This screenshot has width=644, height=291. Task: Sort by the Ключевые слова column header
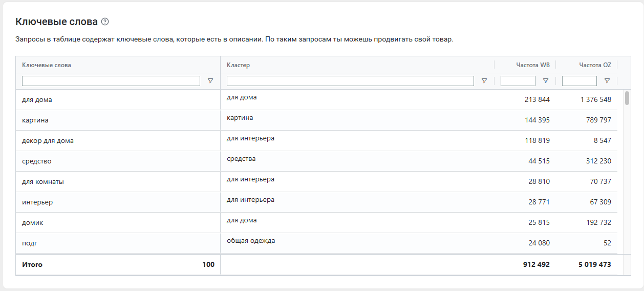(x=47, y=65)
